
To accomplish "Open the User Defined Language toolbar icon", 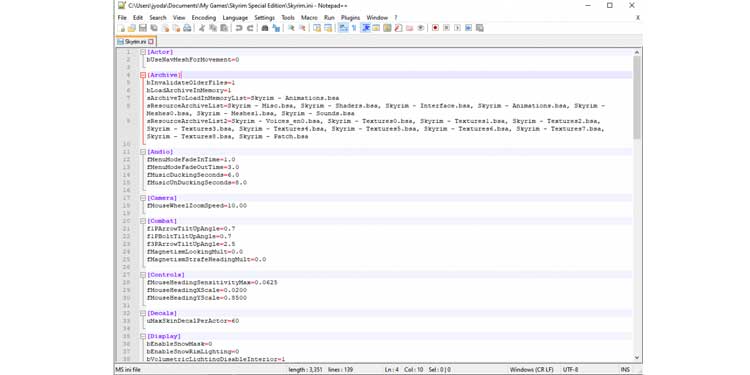I will 376,28.
